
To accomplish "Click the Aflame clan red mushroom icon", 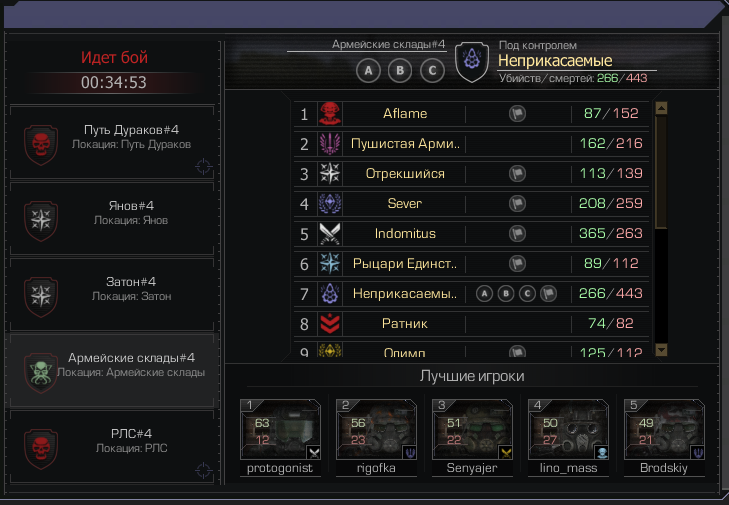I will coord(330,113).
